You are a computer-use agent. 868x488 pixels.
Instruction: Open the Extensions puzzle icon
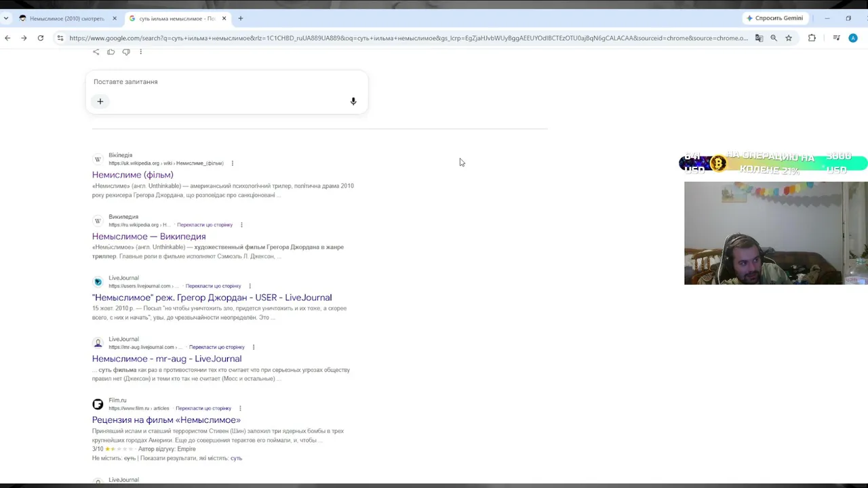click(x=812, y=38)
